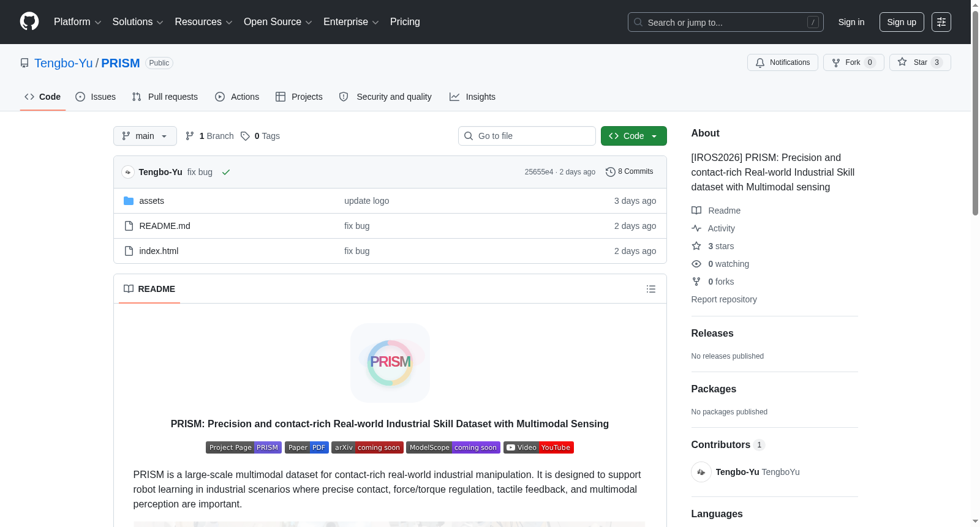
Task: Click the Paper PDF badge
Action: (x=307, y=447)
